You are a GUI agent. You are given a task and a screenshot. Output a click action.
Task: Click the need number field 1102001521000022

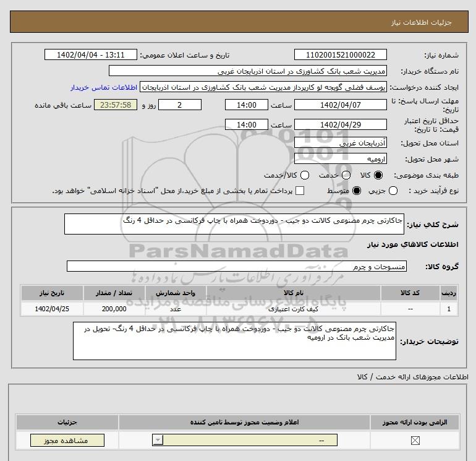(x=340, y=54)
